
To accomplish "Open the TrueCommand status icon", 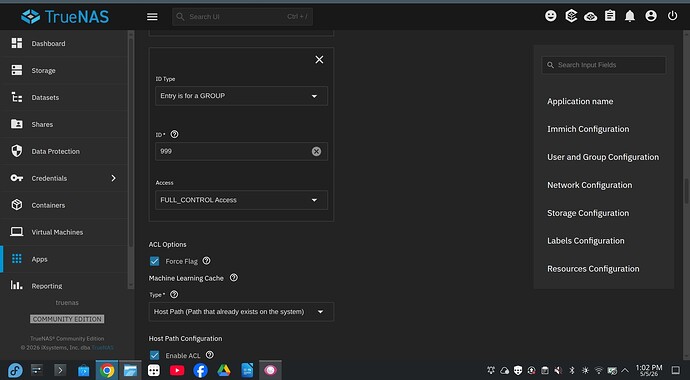I will [x=571, y=16].
